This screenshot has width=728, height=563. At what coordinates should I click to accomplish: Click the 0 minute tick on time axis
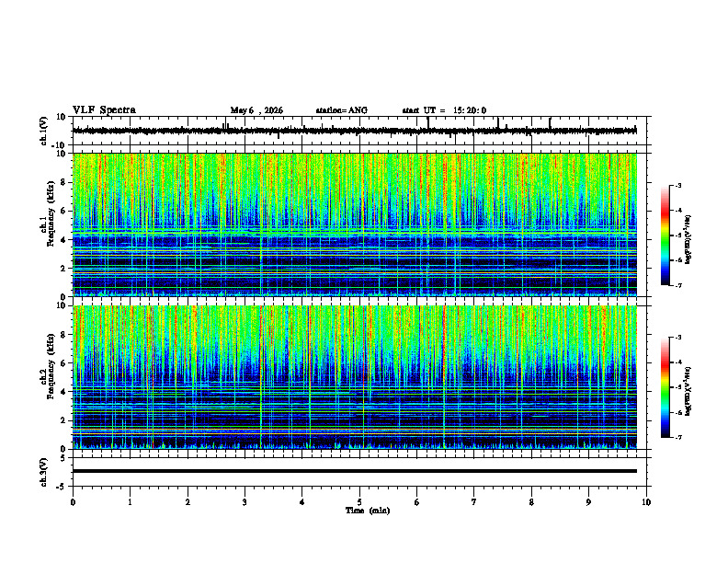point(73,502)
